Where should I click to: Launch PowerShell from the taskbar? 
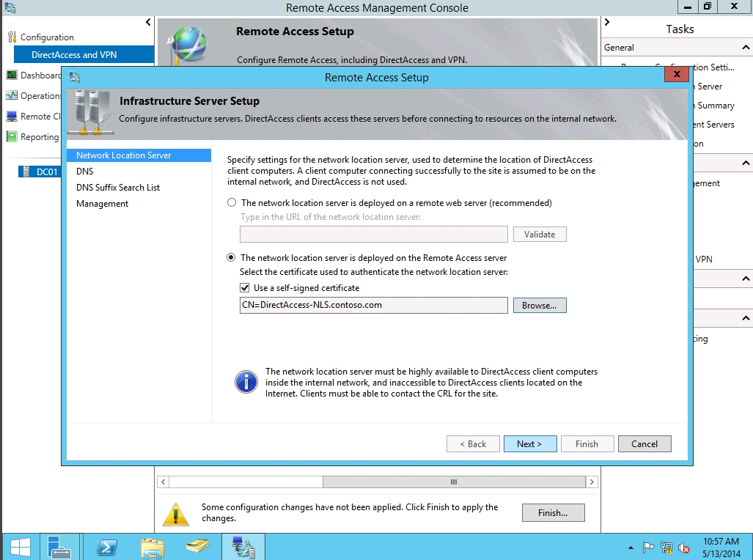(x=106, y=547)
